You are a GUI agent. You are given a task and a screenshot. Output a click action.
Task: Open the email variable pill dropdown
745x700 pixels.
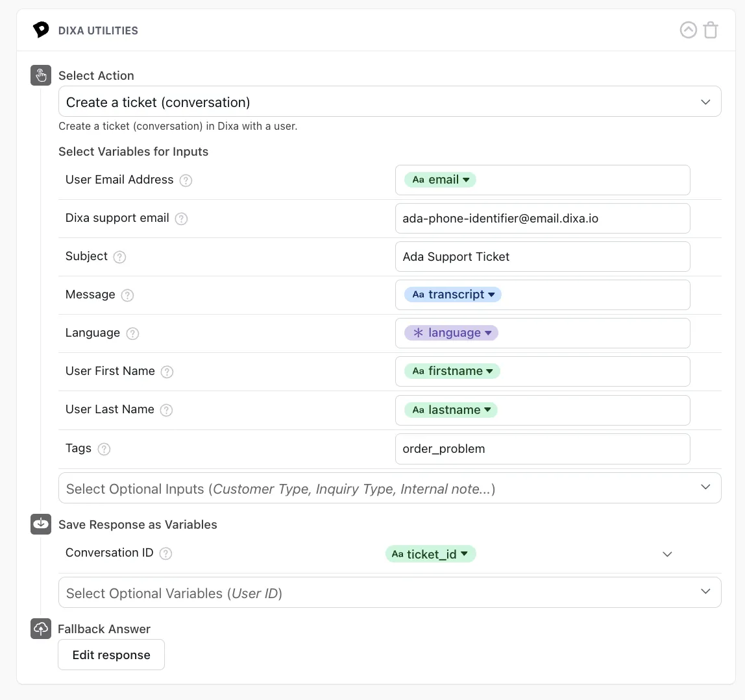coord(440,180)
